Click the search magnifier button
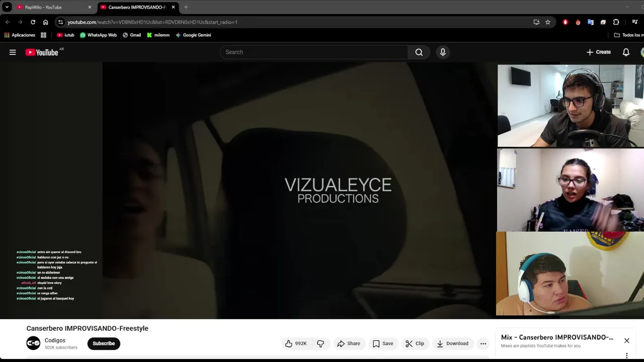Screen dimensions: 644x362 (419, 52)
